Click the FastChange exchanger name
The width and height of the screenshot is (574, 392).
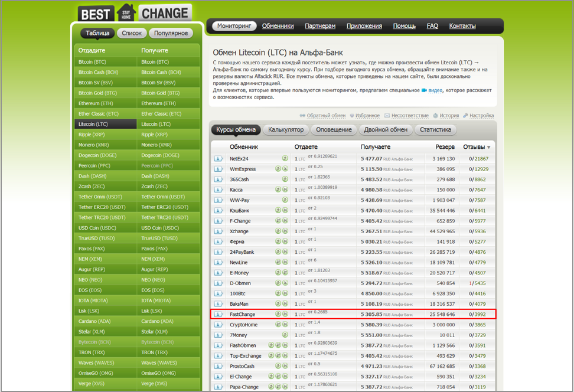tap(242, 314)
